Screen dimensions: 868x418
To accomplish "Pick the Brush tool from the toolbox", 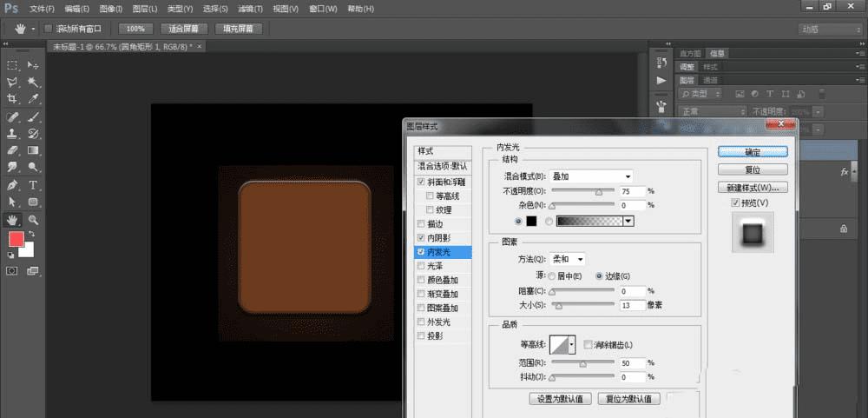I will point(33,116).
